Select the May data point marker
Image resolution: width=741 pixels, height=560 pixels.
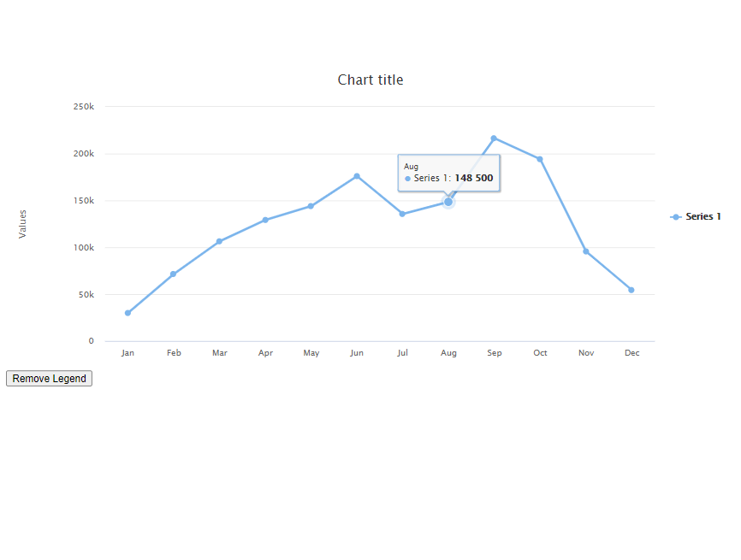coord(311,206)
